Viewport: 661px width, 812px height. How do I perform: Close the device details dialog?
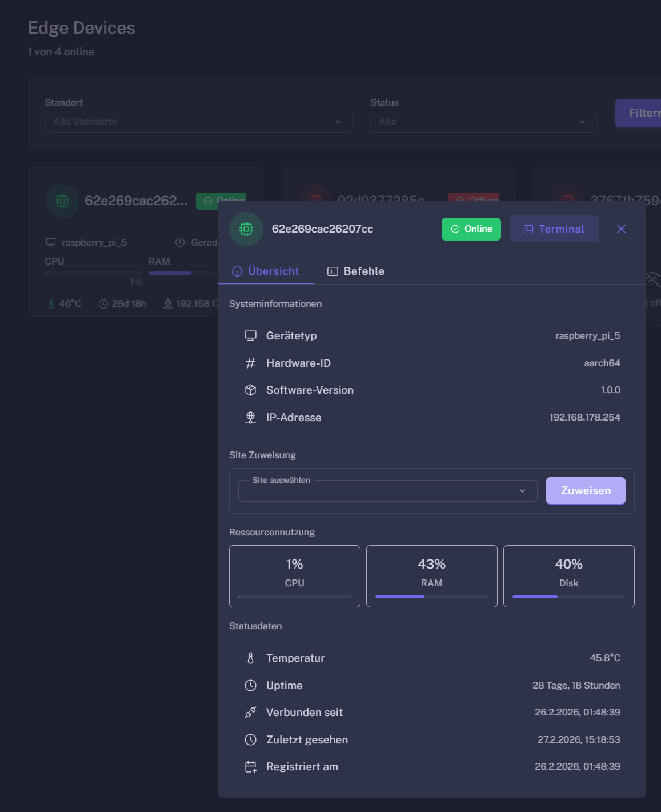[621, 229]
